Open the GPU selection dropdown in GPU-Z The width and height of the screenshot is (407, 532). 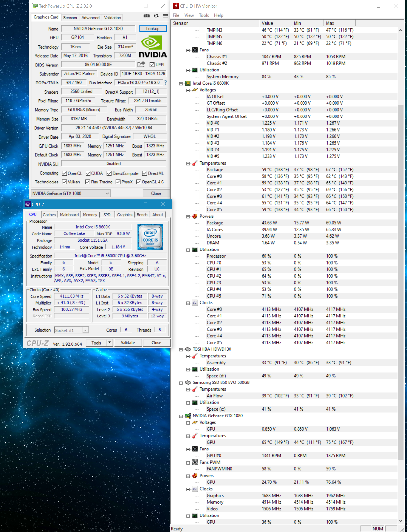(71, 193)
